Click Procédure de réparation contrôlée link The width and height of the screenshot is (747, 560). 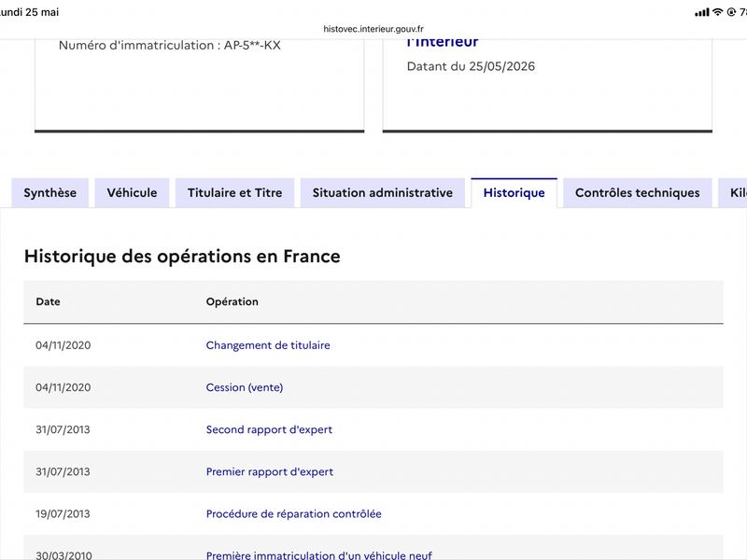[293, 514]
